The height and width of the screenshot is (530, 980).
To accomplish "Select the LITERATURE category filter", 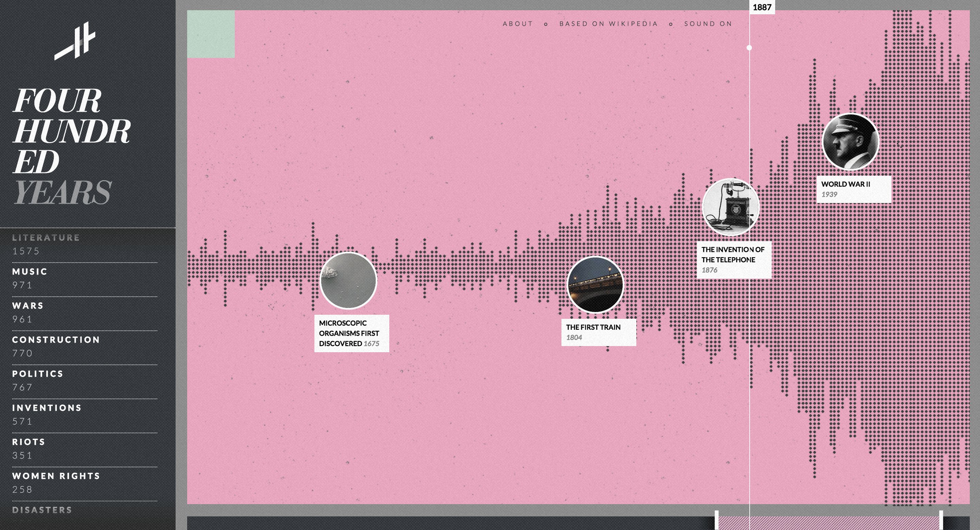I will (46, 238).
